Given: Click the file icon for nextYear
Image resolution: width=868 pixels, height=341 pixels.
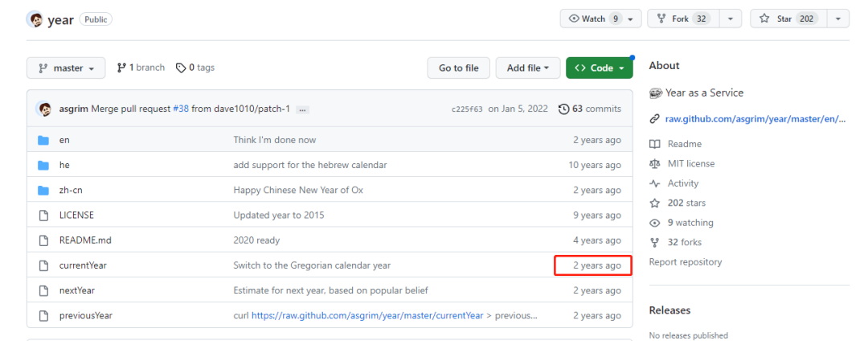Looking at the screenshot, I should point(43,290).
